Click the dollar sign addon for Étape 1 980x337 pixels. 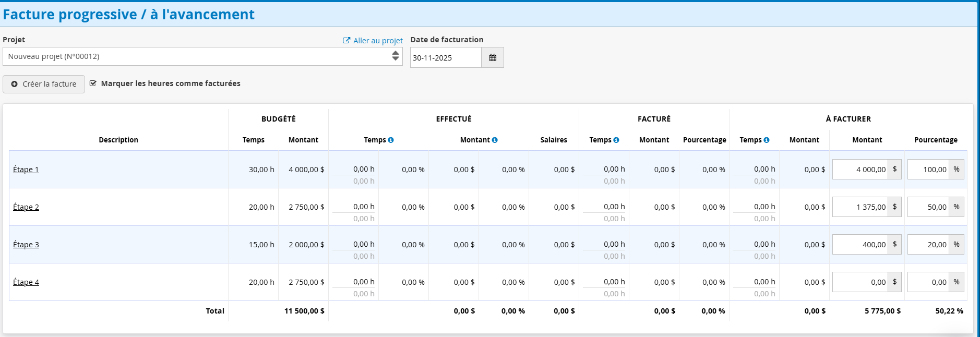[894, 170]
